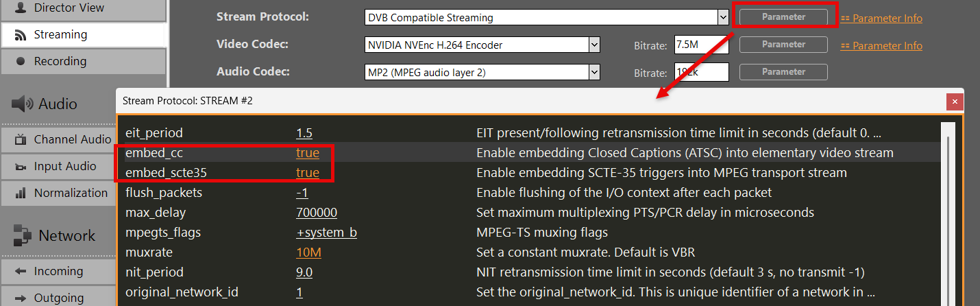Image resolution: width=980 pixels, height=306 pixels.
Task: Expand the Audio Codec dropdown
Action: click(x=594, y=71)
